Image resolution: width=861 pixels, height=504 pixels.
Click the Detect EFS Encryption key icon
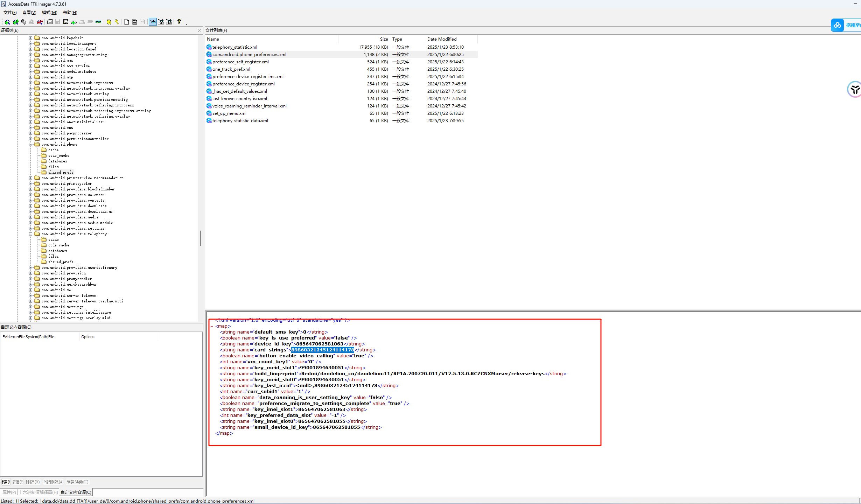coord(117,22)
